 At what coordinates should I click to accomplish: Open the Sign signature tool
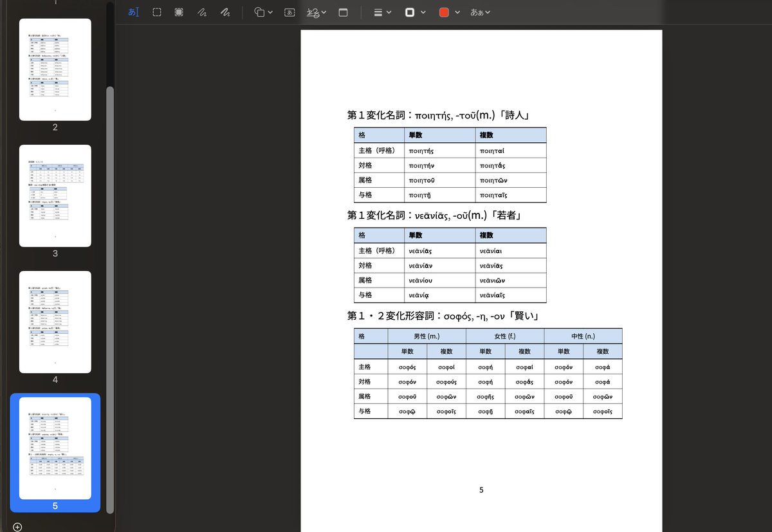tap(313, 12)
